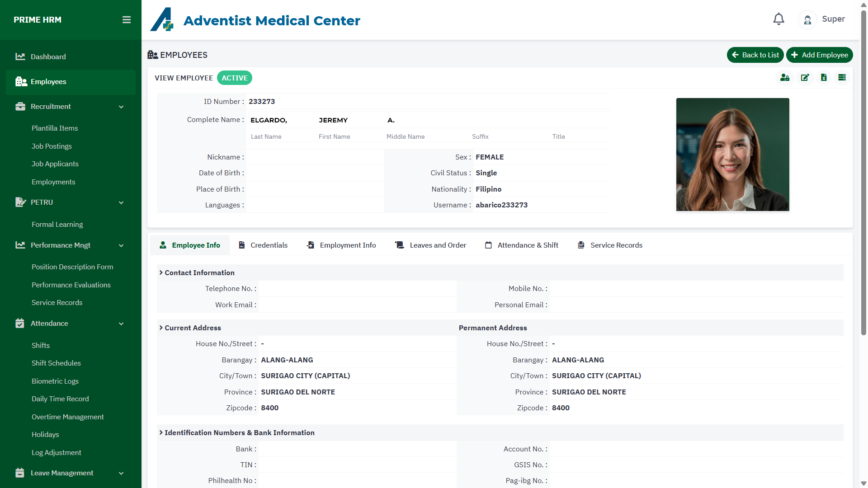Collapse the Performance Mngt sidebar menu
Screen dimensions: 868x488
(x=121, y=246)
